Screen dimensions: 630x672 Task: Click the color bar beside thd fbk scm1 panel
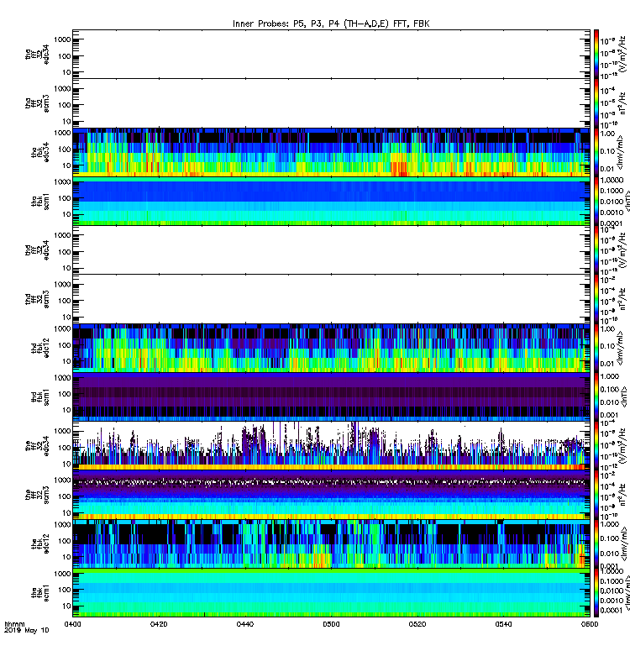pos(596,396)
